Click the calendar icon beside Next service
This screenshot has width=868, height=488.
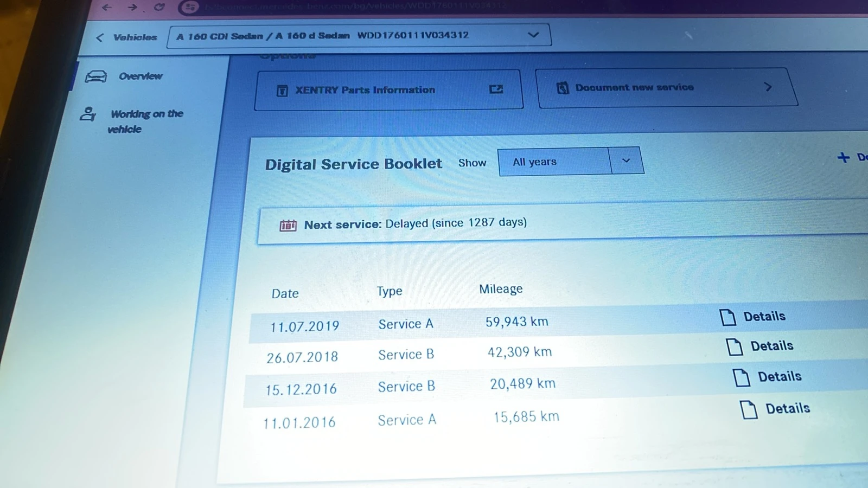pyautogui.click(x=288, y=225)
